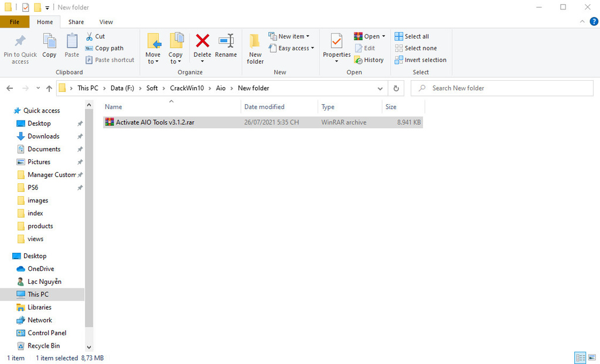Click Soft in address breadcrumb
Viewport: 600px width, 364px height.
click(152, 88)
